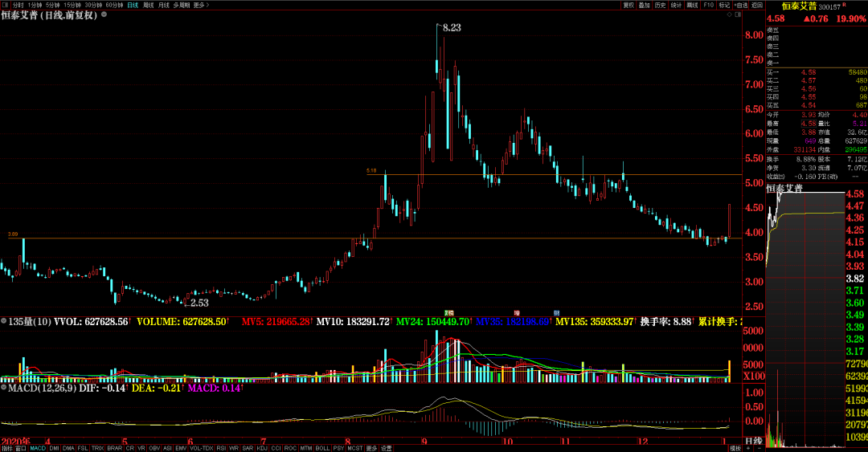Image resolution: width=868 pixels, height=452 pixels.
Task: Select the SAR indicator tab
Action: pyautogui.click(x=248, y=448)
